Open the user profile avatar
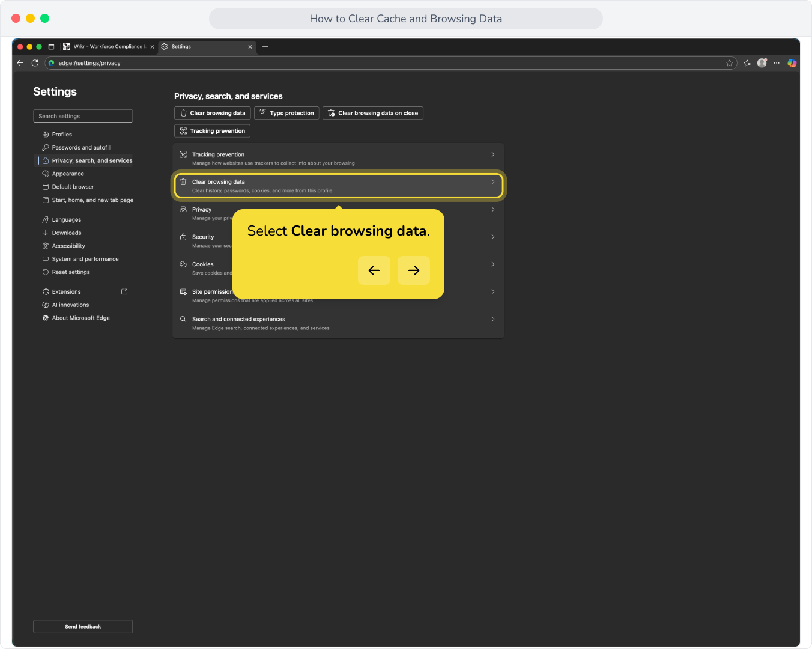Image resolution: width=812 pixels, height=649 pixels. 762,63
